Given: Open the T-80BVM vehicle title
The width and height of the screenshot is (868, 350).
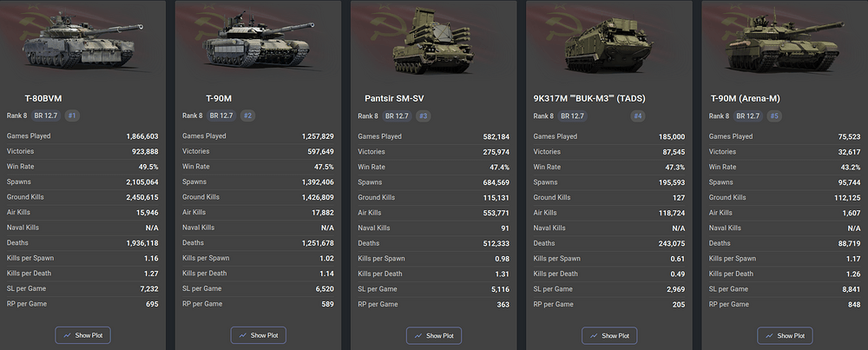Looking at the screenshot, I should click(x=43, y=99).
